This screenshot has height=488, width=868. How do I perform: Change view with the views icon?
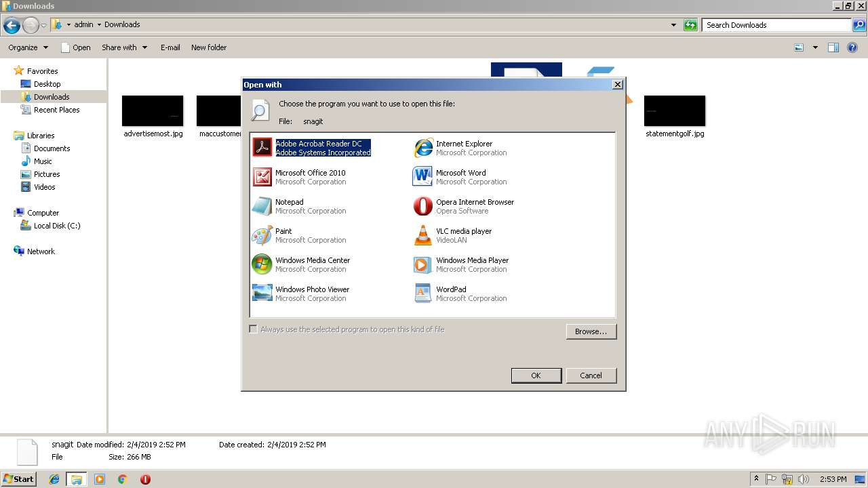point(799,47)
